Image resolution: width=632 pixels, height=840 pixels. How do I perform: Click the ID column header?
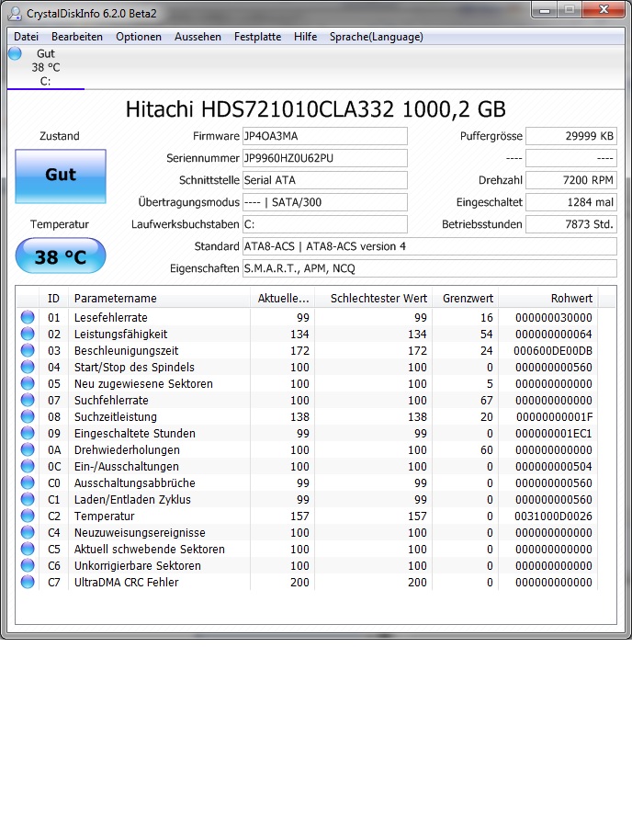point(53,299)
